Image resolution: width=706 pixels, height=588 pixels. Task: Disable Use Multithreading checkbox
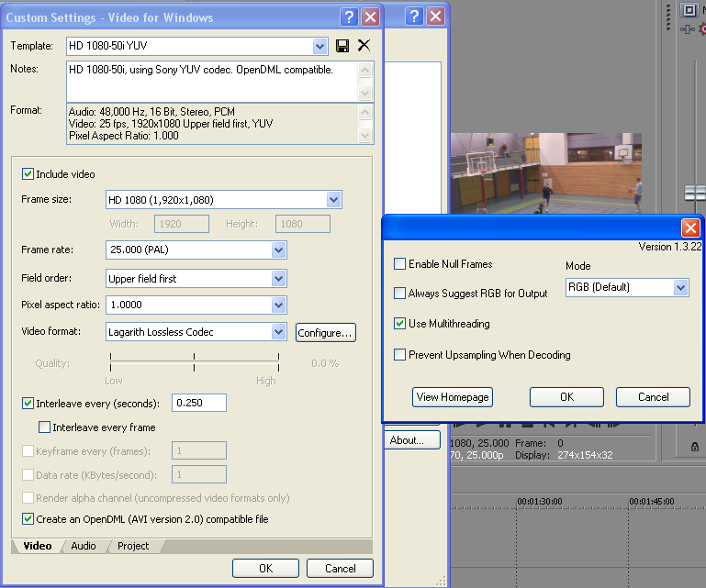pyautogui.click(x=399, y=324)
